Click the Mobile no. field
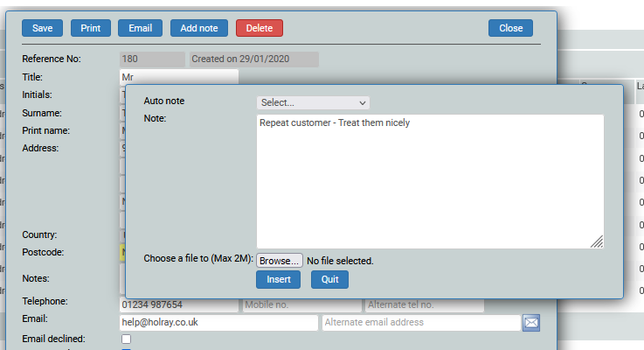The height and width of the screenshot is (350, 644). tap(301, 304)
